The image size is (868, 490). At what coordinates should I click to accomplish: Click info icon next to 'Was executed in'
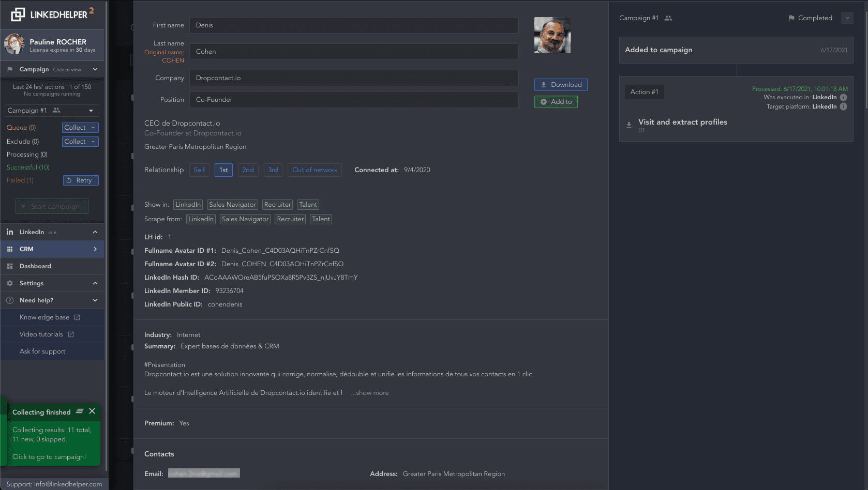[x=843, y=97]
